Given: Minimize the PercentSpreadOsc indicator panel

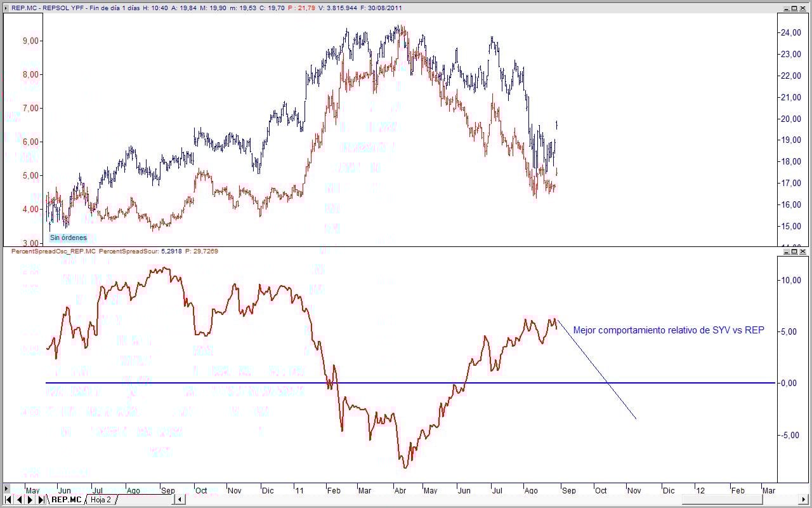Looking at the screenshot, I should 787,251.
